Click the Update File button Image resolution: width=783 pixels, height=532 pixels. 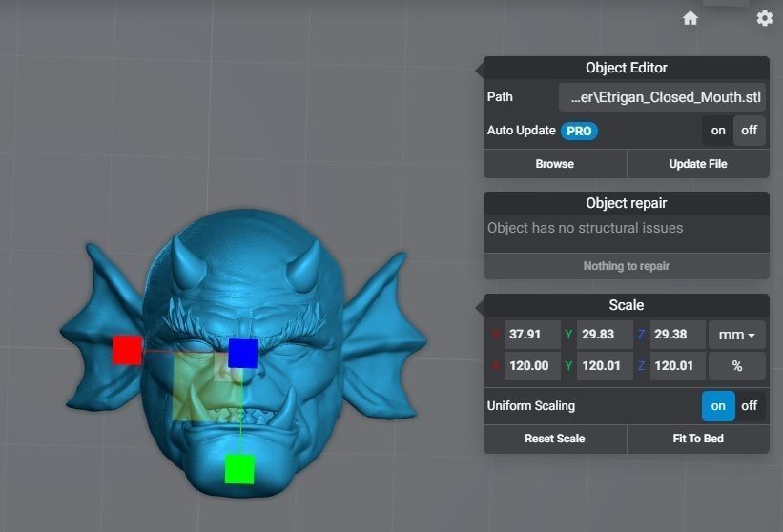coord(698,164)
